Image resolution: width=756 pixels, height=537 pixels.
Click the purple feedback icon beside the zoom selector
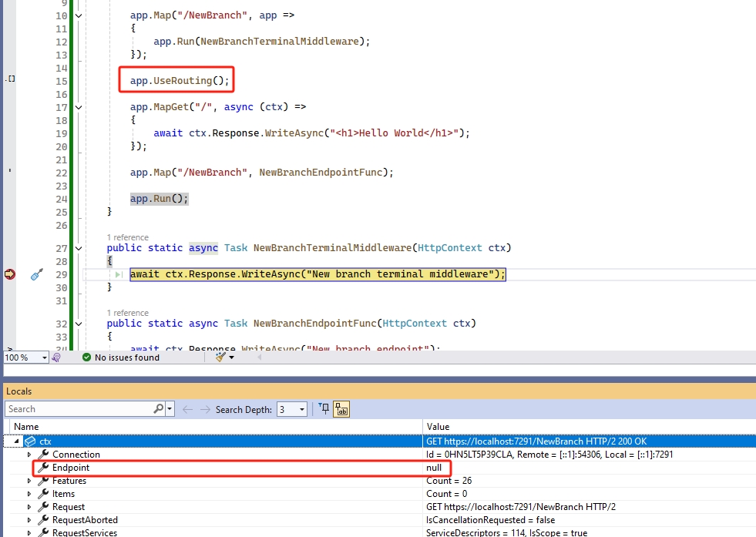click(x=55, y=357)
